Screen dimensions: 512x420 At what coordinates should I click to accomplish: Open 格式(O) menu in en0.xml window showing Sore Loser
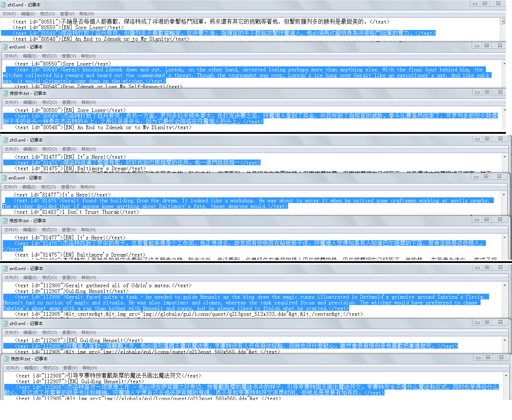(49, 56)
